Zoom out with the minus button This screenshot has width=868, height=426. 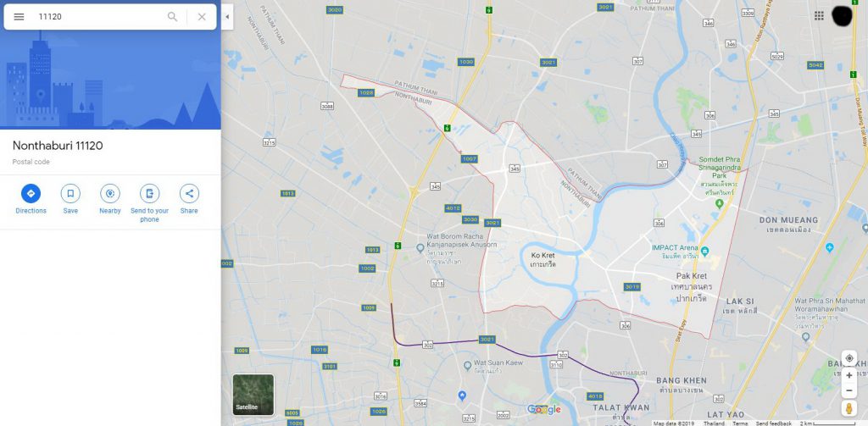(849, 390)
